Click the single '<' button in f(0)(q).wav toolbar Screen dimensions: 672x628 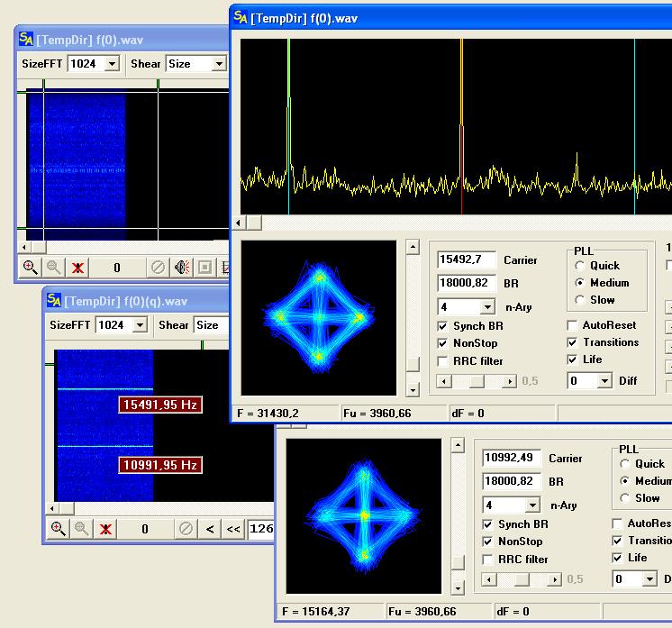pyautogui.click(x=210, y=529)
